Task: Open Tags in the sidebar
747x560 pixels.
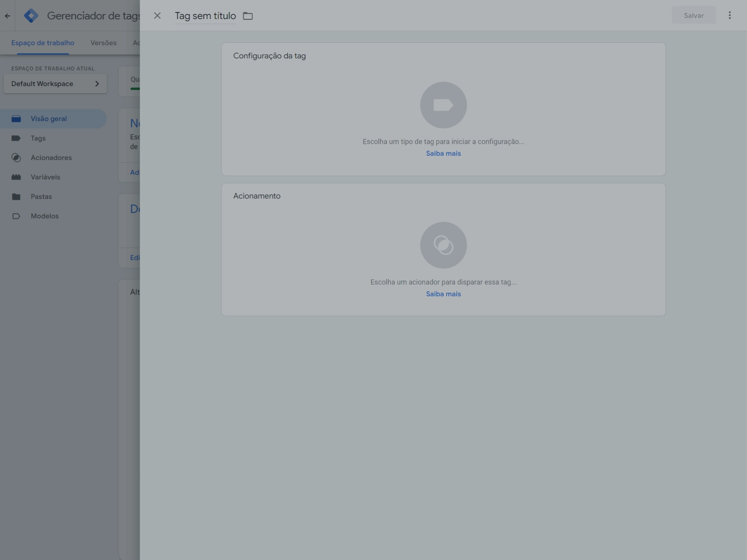Action: click(x=38, y=138)
